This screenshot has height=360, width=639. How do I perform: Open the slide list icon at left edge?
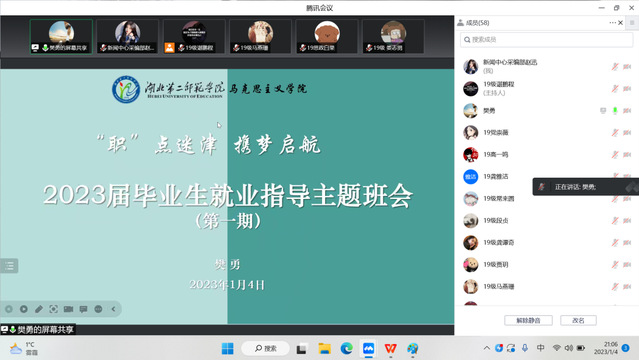point(9,266)
